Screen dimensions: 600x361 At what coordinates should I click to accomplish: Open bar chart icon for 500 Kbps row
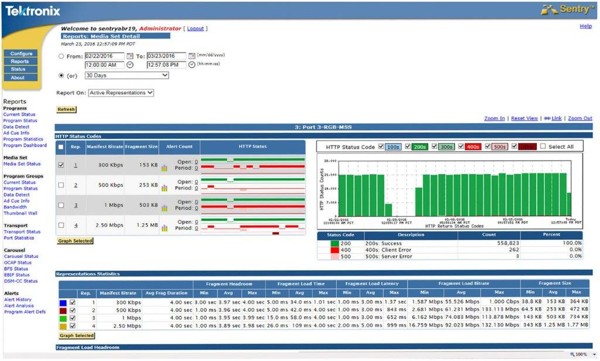pyautogui.click(x=165, y=188)
